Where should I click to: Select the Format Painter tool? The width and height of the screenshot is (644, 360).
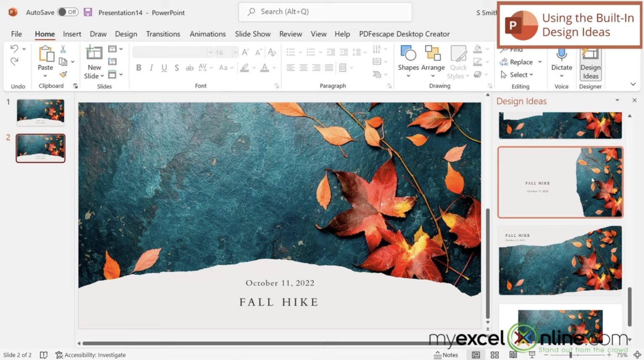pos(64,74)
